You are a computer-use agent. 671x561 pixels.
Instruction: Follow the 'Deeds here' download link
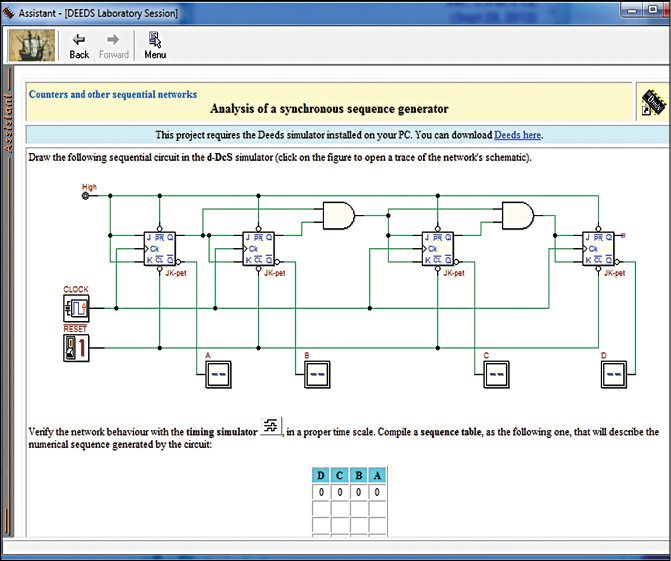pos(519,135)
